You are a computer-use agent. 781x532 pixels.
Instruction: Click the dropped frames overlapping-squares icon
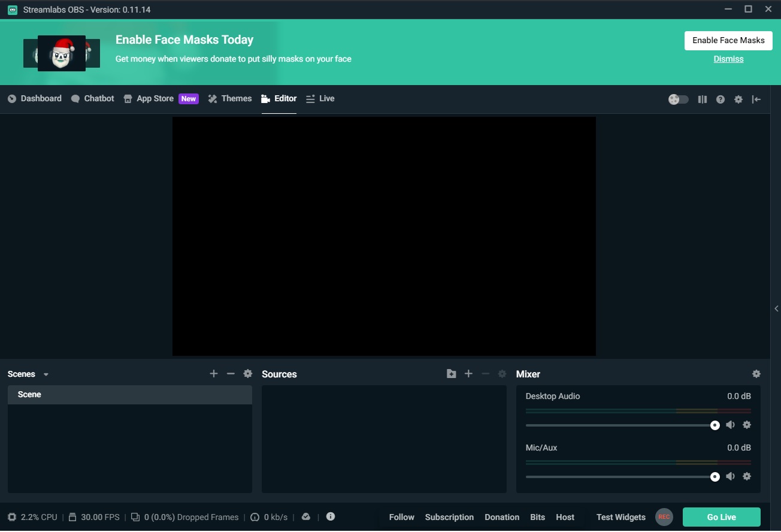135,517
